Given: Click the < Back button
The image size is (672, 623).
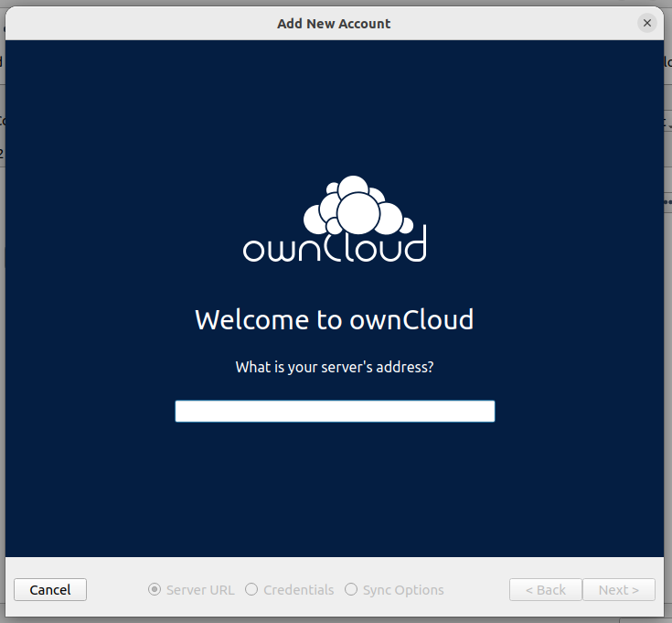Looking at the screenshot, I should 546,589.
